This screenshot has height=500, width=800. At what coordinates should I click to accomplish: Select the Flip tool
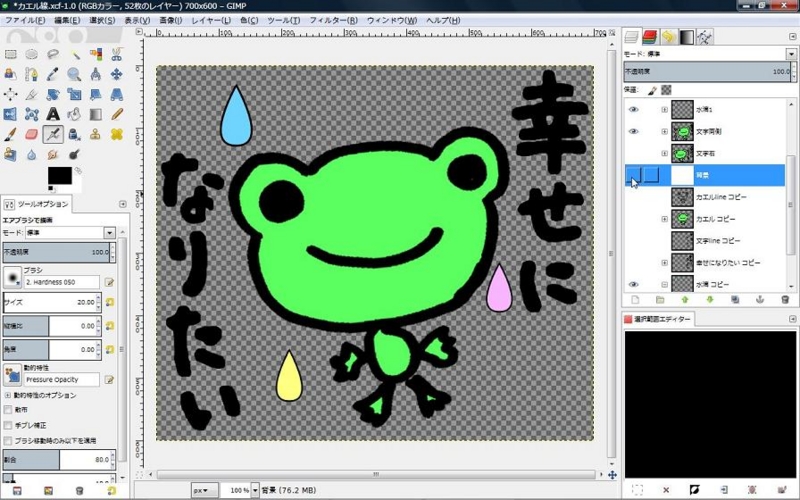tap(10, 114)
